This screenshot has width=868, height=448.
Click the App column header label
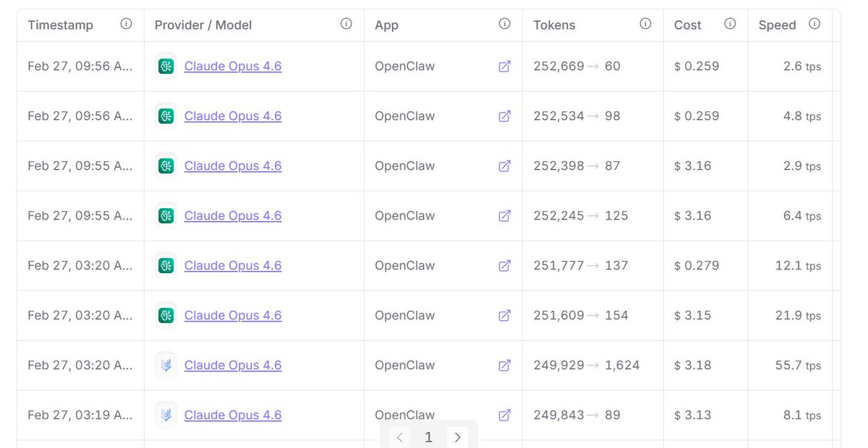387,25
